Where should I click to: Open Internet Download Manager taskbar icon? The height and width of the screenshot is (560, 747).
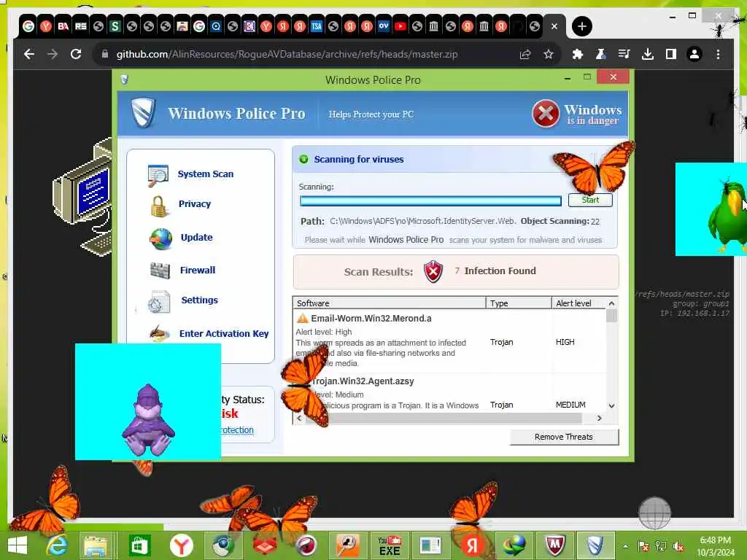point(514,545)
